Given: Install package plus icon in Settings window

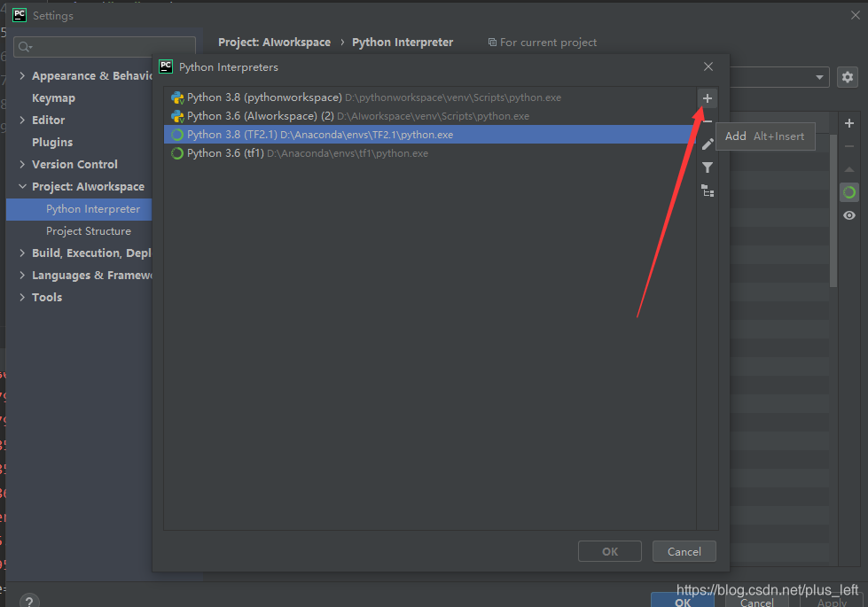Looking at the screenshot, I should click(848, 123).
